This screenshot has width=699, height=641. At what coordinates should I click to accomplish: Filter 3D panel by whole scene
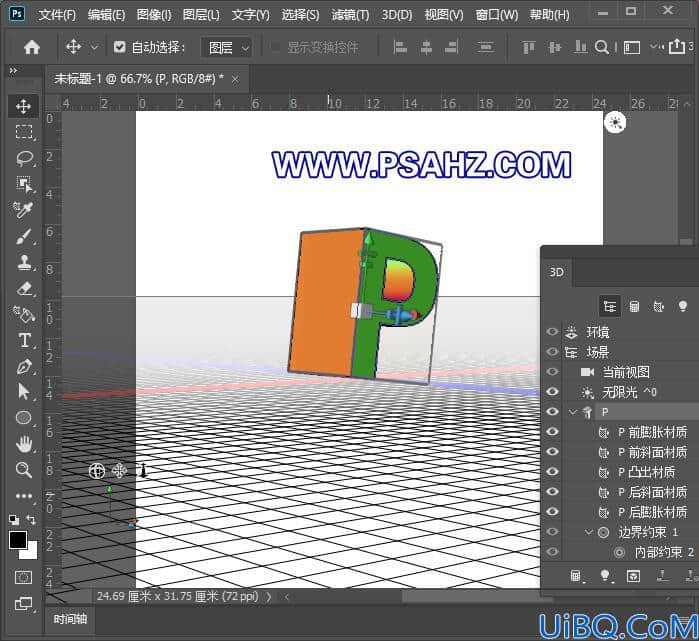tap(609, 306)
